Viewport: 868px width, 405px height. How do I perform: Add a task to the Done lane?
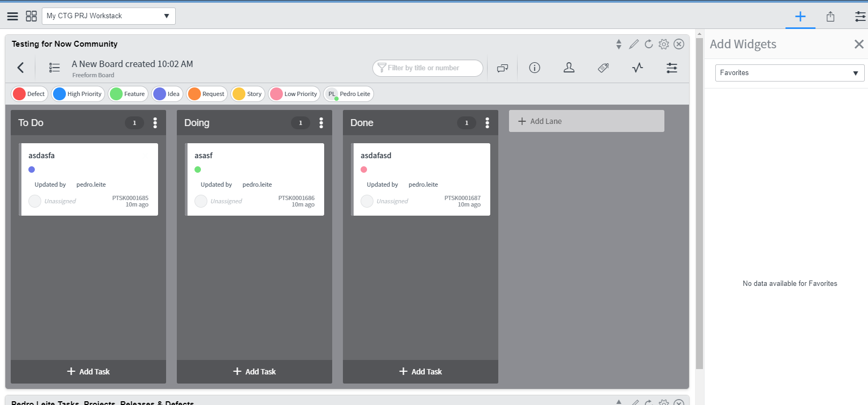421,372
